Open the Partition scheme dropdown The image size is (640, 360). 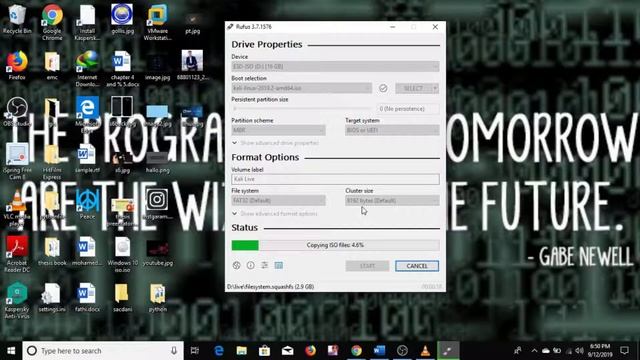278,130
